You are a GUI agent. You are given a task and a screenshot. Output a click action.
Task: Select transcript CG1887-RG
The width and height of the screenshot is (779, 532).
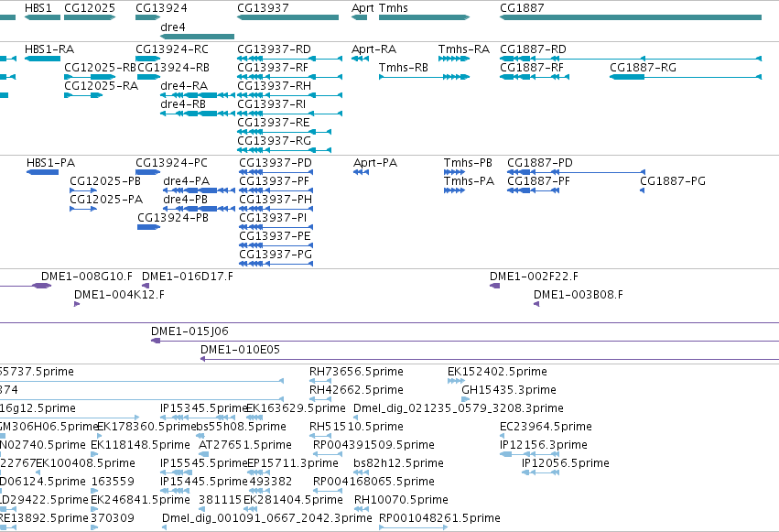point(643,68)
